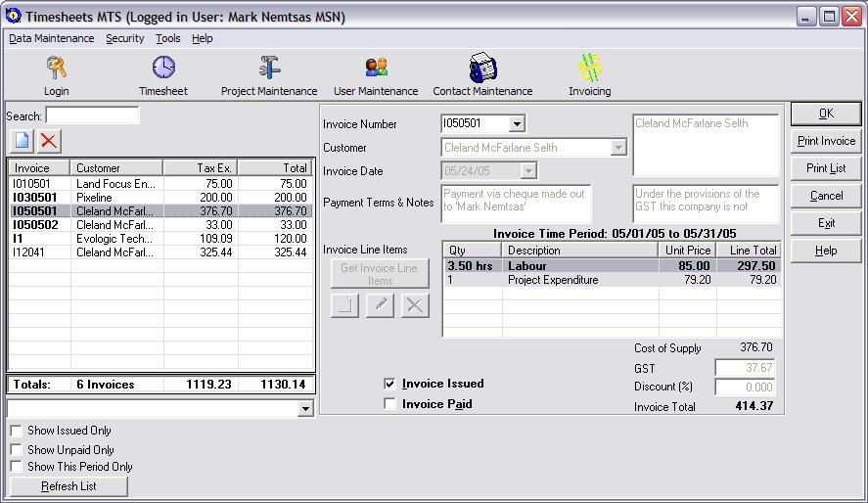This screenshot has width=868, height=503.
Task: Delete invoice with red X icon
Action: point(49,141)
